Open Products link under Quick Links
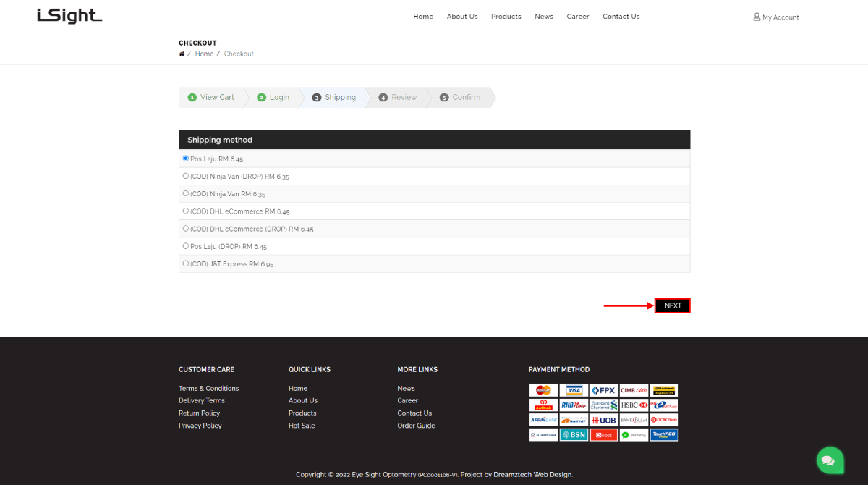The width and height of the screenshot is (868, 485). pos(302,413)
